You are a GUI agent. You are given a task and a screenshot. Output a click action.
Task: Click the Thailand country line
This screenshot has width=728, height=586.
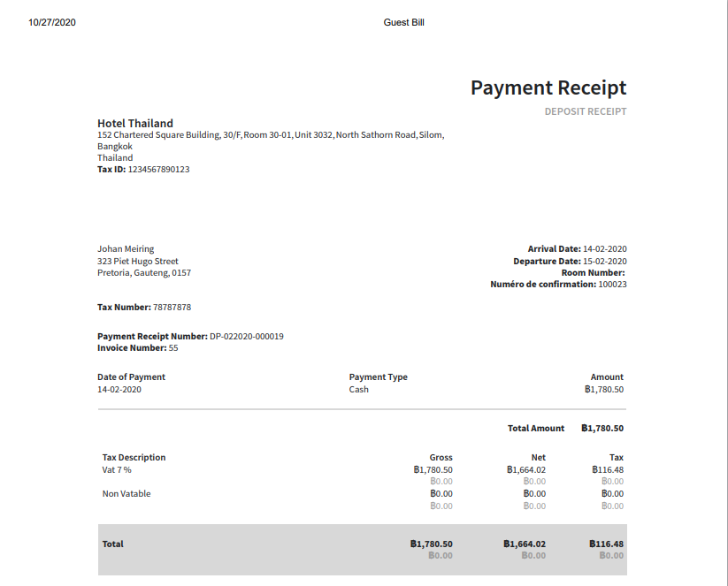115,157
